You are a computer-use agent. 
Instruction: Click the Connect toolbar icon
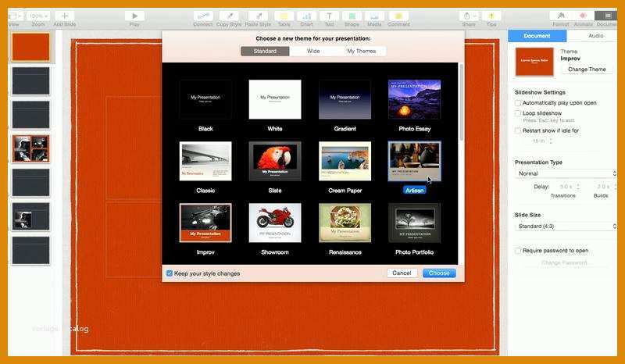click(203, 16)
